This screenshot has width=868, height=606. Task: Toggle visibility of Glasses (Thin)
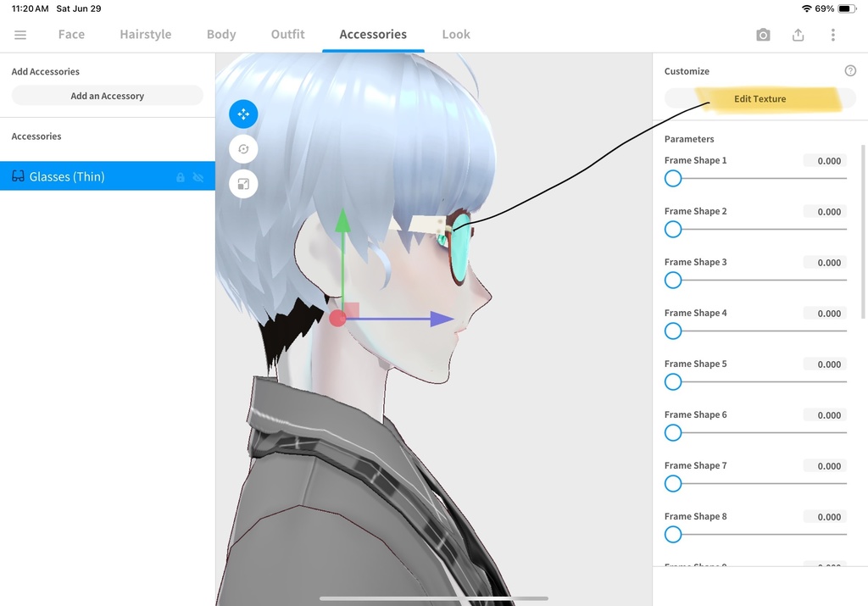pos(198,177)
